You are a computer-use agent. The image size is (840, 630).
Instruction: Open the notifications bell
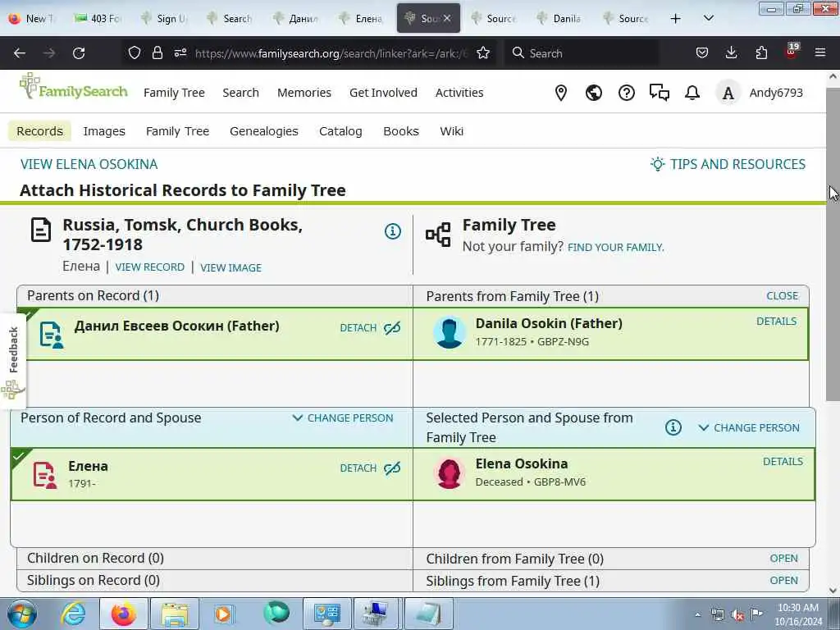pos(692,93)
